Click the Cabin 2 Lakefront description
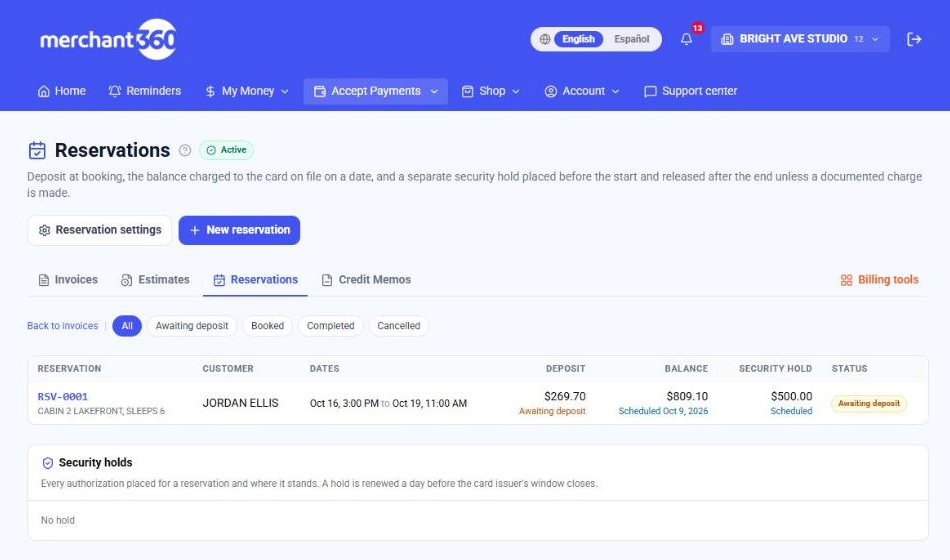Image resolution: width=950 pixels, height=560 pixels. coord(101,412)
